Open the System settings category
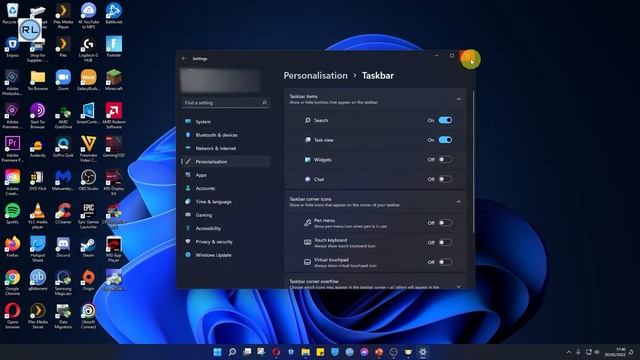This screenshot has width=640, height=360. click(226, 122)
